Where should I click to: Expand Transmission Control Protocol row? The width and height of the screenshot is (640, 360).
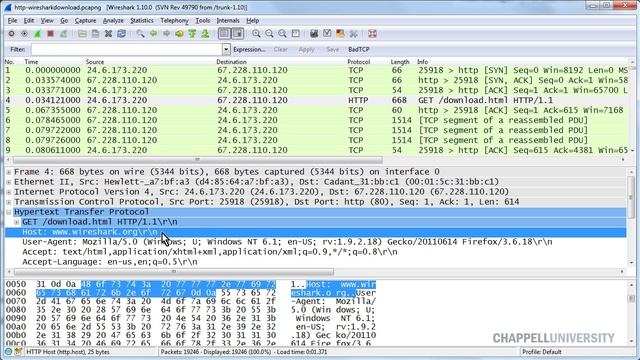coord(9,202)
